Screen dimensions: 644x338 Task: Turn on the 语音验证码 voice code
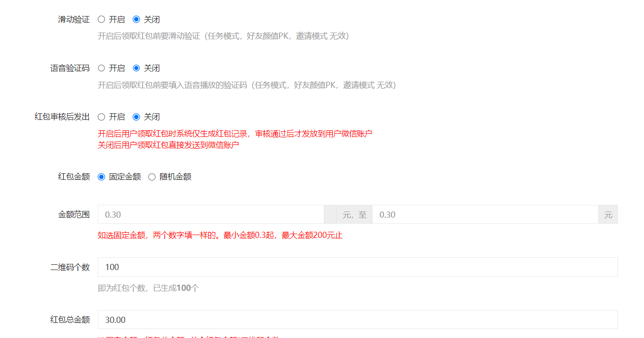[x=101, y=68]
